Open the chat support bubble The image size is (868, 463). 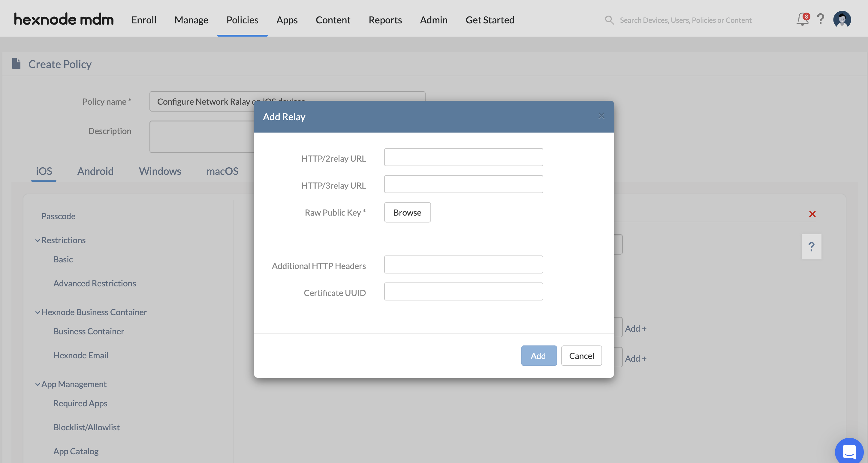(x=849, y=451)
